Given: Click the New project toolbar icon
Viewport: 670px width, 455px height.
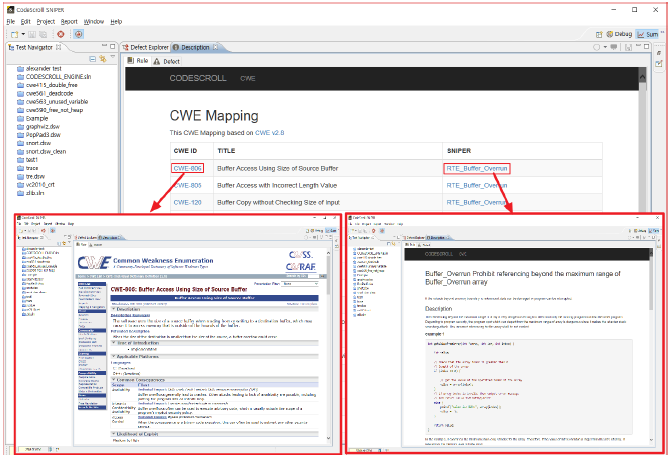Looking at the screenshot, I should point(15,35).
